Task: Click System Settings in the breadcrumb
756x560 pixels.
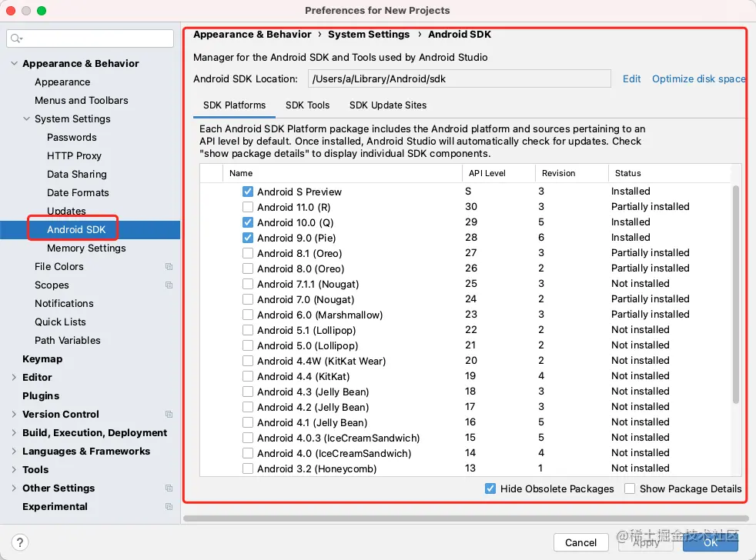Action: pyautogui.click(x=369, y=35)
